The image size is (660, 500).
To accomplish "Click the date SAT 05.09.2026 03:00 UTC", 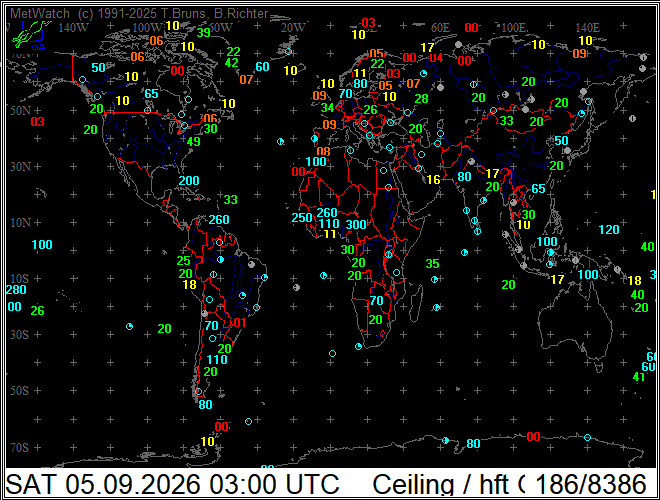I will pos(173,484).
